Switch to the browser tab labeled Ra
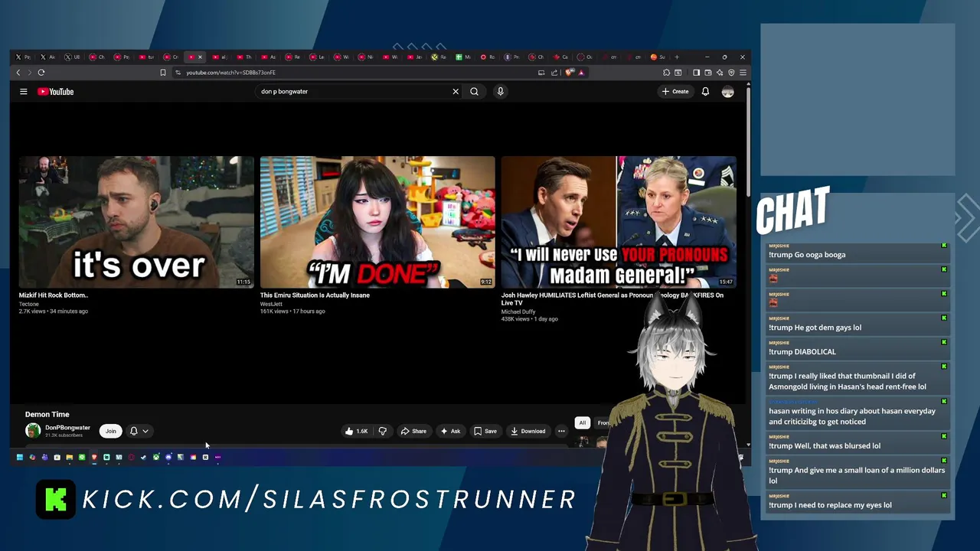The width and height of the screenshot is (980, 551). [x=439, y=57]
